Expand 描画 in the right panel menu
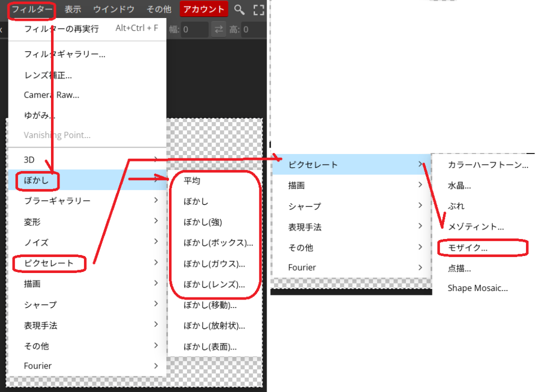Image resolution: width=544 pixels, height=392 pixels. point(352,185)
